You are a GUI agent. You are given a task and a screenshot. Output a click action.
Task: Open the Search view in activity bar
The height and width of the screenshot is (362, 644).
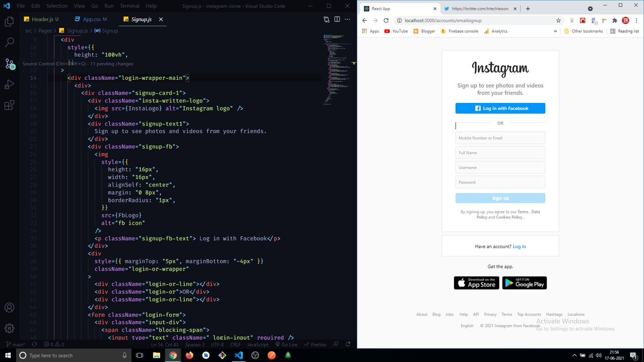[x=9, y=42]
